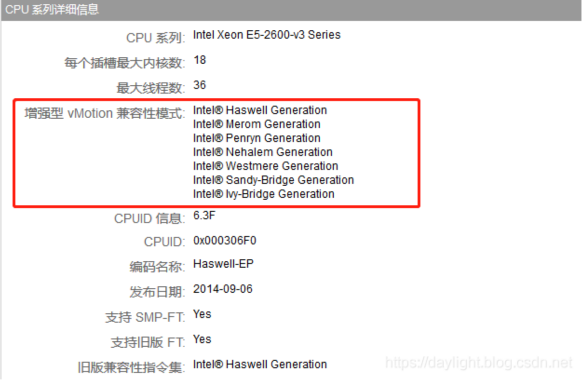Click the Yes value for 支持 SMP-FT

[202, 314]
